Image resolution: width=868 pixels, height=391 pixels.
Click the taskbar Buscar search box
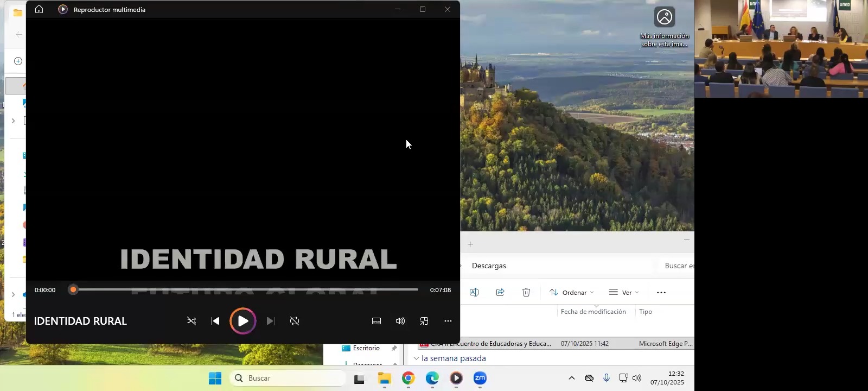coord(288,378)
